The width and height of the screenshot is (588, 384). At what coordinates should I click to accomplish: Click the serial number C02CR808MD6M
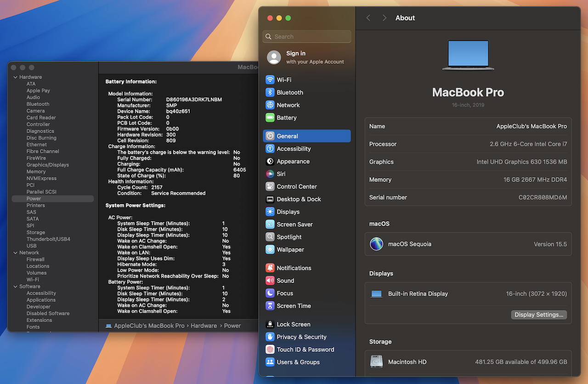pos(543,197)
